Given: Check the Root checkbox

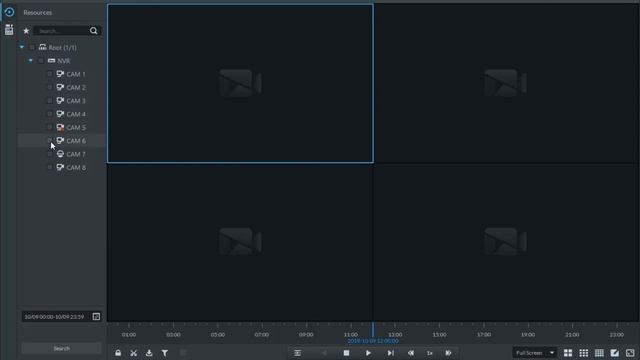Looking at the screenshot, I should click(x=32, y=47).
